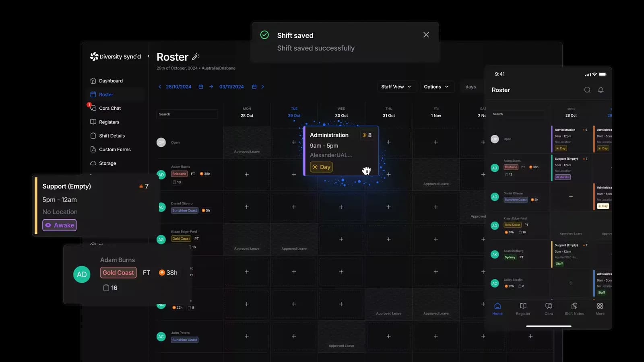Add a shift for Kiaan Edge-Ford on Wed 30 Oct

click(341, 239)
